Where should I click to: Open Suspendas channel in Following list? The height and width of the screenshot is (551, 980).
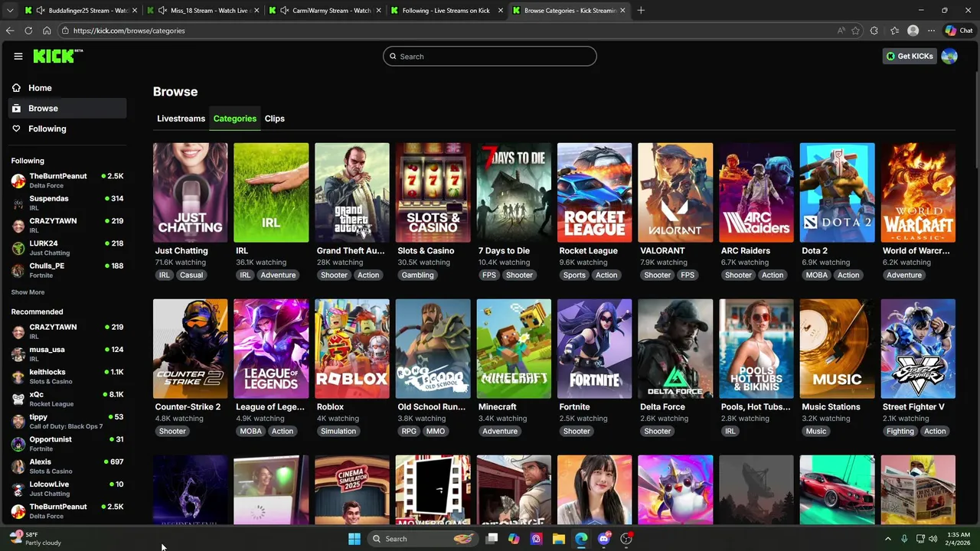pos(67,203)
